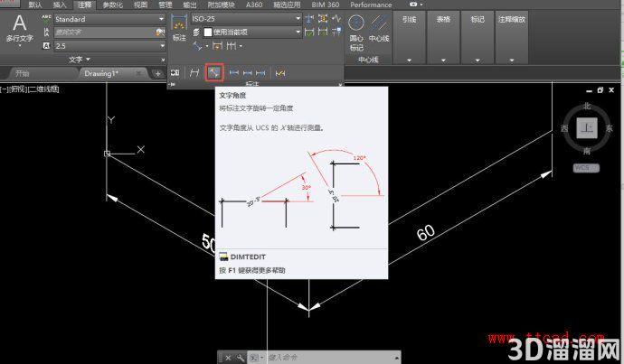Click the middle icon in dimension tools top row
624x364 pixels.
(x=323, y=18)
